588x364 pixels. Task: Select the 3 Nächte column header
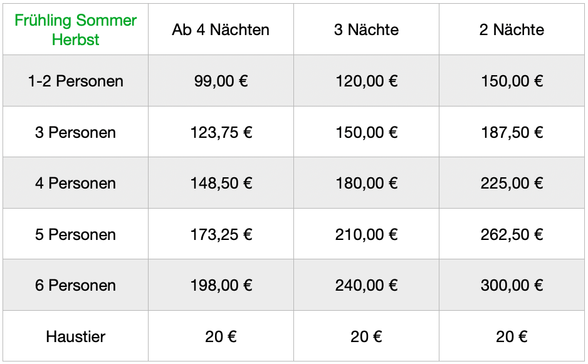pyautogui.click(x=366, y=29)
